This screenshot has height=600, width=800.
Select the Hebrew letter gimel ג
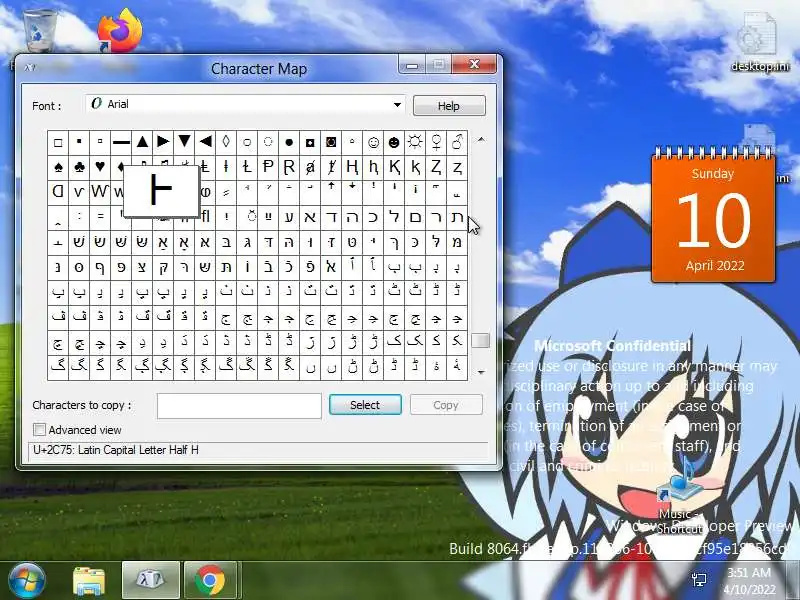(x=247, y=242)
